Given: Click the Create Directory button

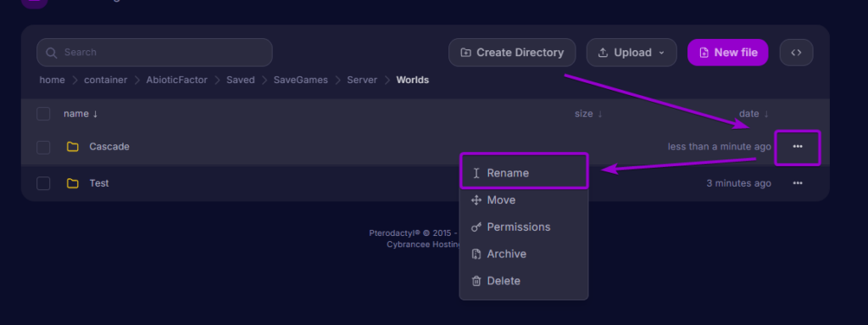Looking at the screenshot, I should 512,53.
